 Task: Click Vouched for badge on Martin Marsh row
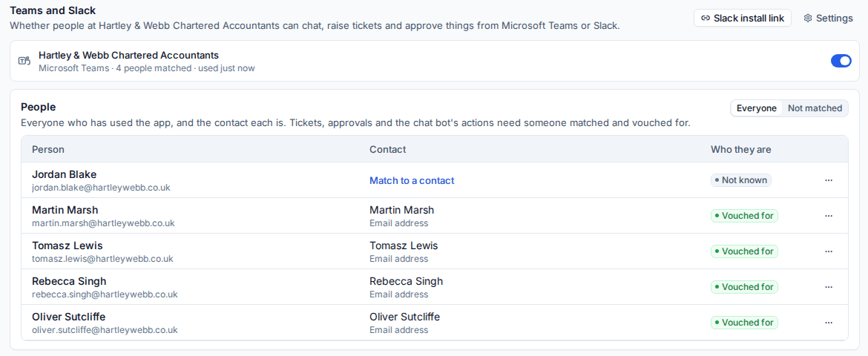click(744, 216)
